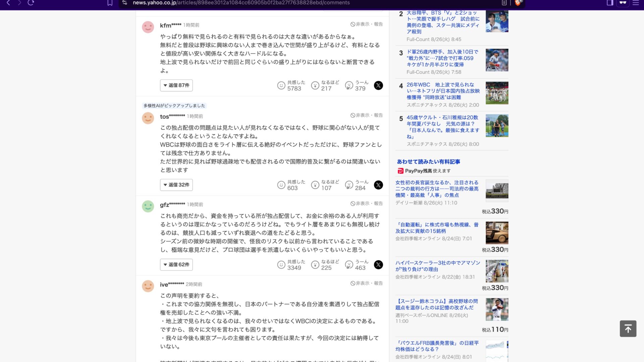Share gfz's comment via X icon
Image resolution: width=644 pixels, height=362 pixels.
click(x=378, y=265)
